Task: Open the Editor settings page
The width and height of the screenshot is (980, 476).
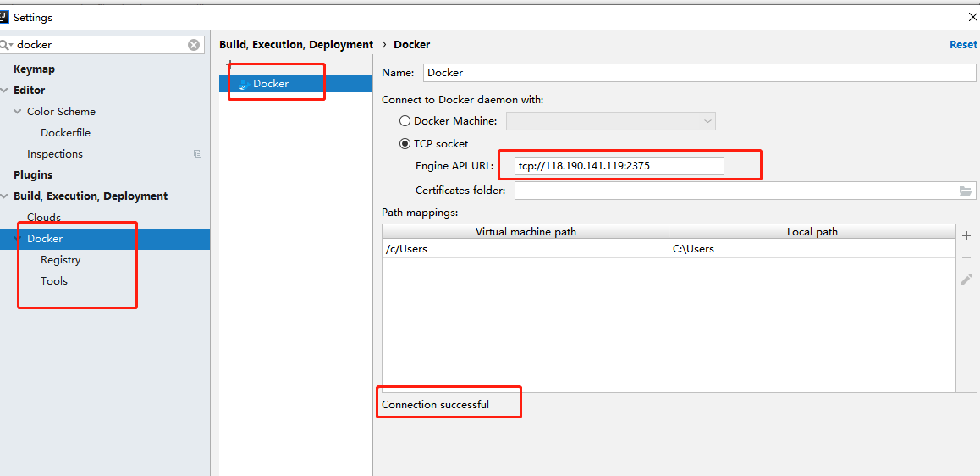Action: (x=30, y=90)
